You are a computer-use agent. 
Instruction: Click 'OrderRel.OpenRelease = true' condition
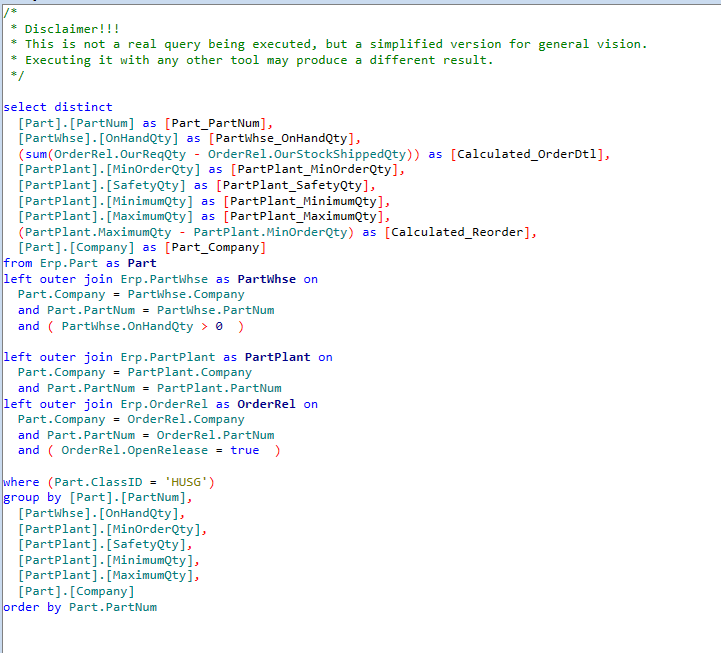160,451
